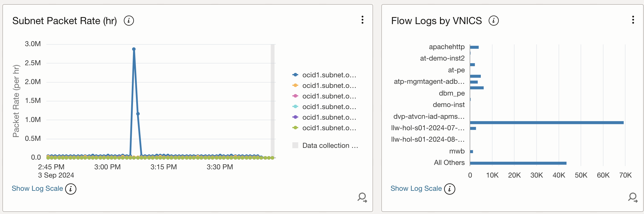Open Flow Logs by VNICS three-dot menu
Viewport: 644px width, 214px height.
pos(633,20)
